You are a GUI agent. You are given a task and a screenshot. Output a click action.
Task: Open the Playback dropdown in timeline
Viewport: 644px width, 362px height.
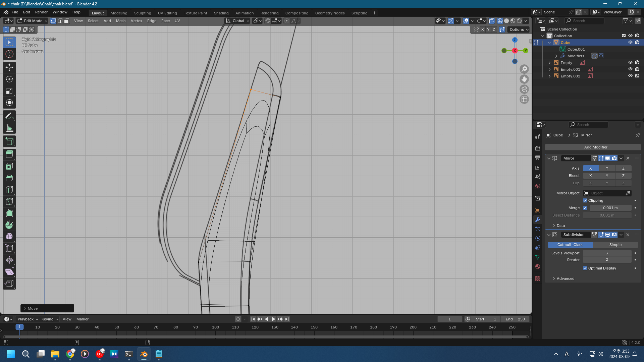point(28,319)
